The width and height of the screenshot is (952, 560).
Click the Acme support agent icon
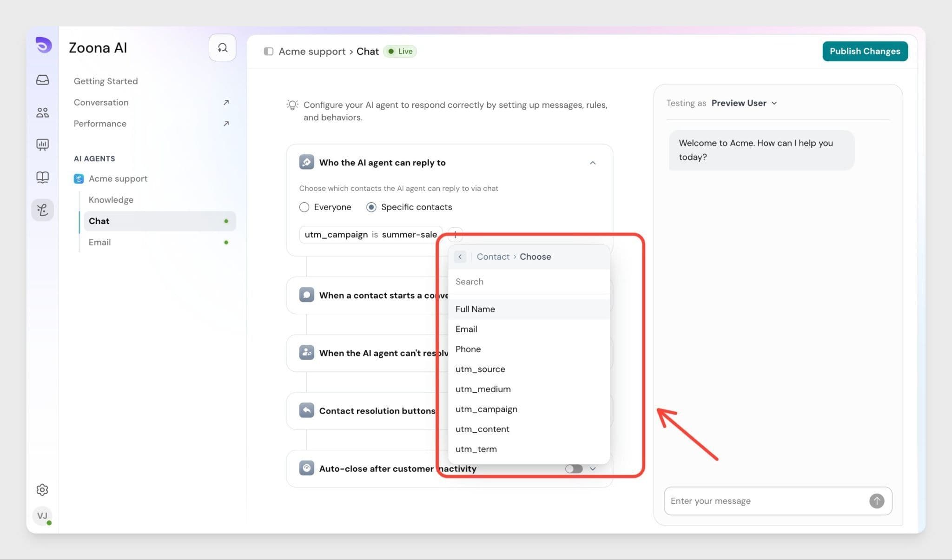point(79,178)
